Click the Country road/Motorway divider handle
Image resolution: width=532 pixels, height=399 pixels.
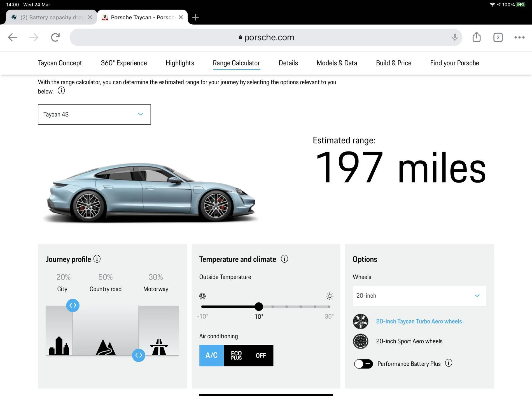[x=139, y=355]
